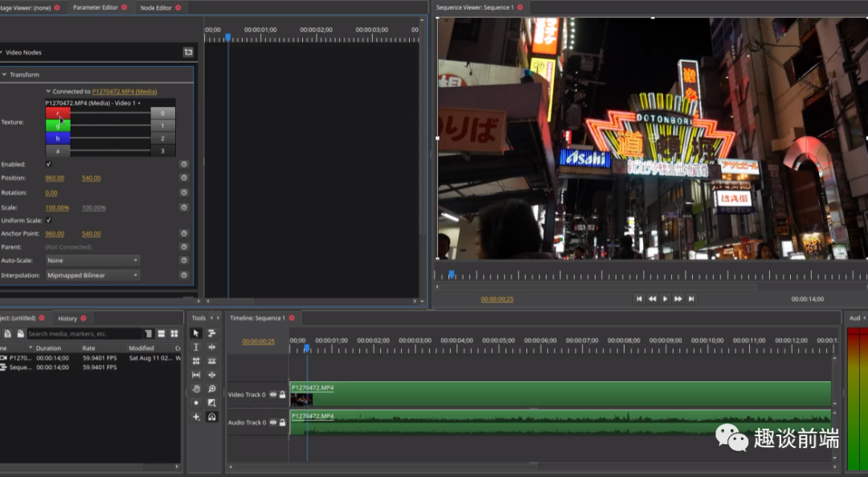Uncheck the Uniform Scale checkbox
Image resolution: width=868 pixels, height=477 pixels.
point(49,220)
